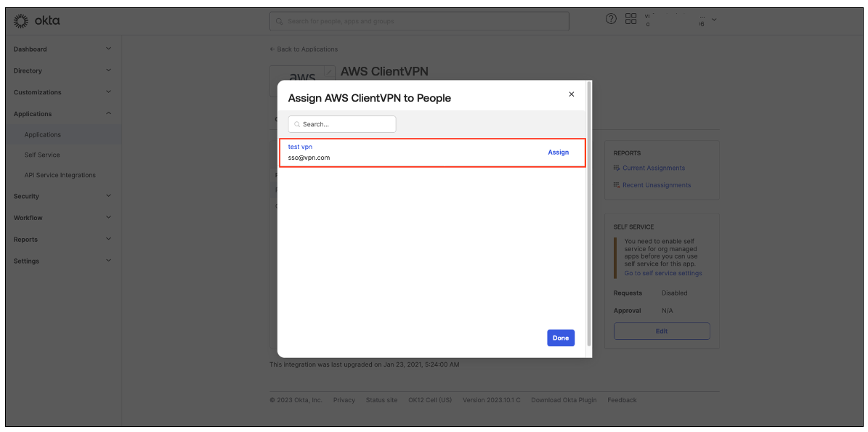This screenshot has height=432, width=868.
Task: Open the test vpn user link
Action: click(x=301, y=147)
